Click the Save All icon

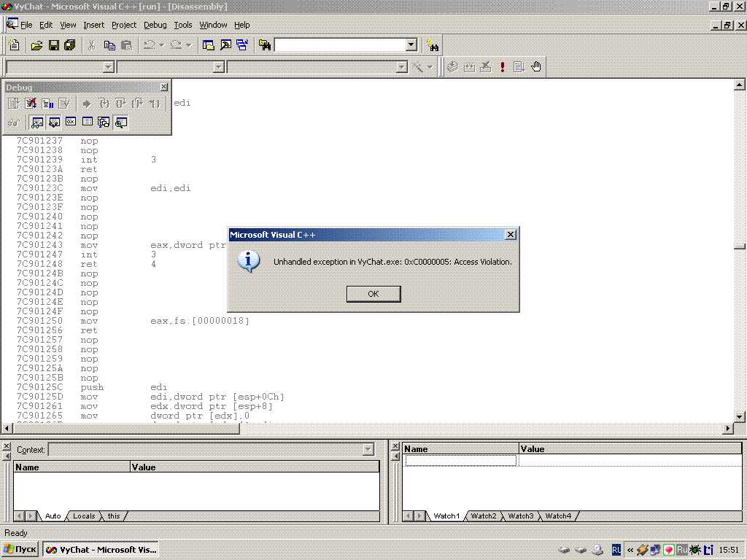click(70, 45)
